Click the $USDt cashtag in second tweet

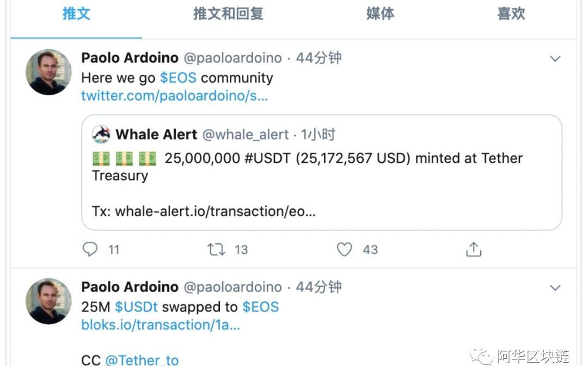(136, 307)
